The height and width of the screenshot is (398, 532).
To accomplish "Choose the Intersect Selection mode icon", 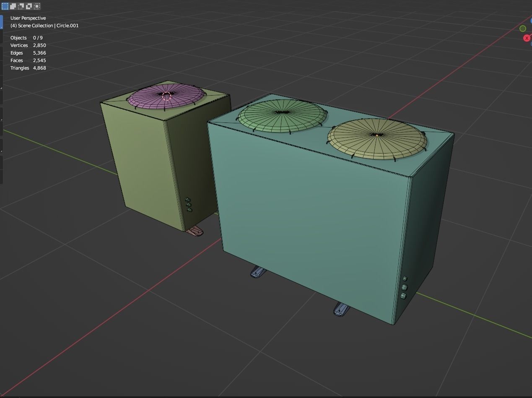I will tap(37, 6).
